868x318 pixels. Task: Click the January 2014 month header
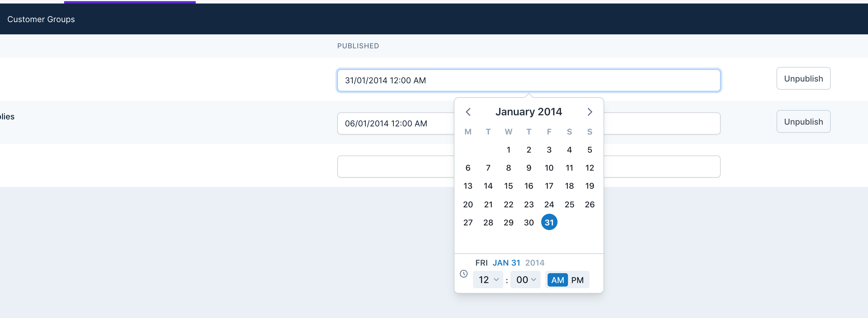pyautogui.click(x=528, y=112)
